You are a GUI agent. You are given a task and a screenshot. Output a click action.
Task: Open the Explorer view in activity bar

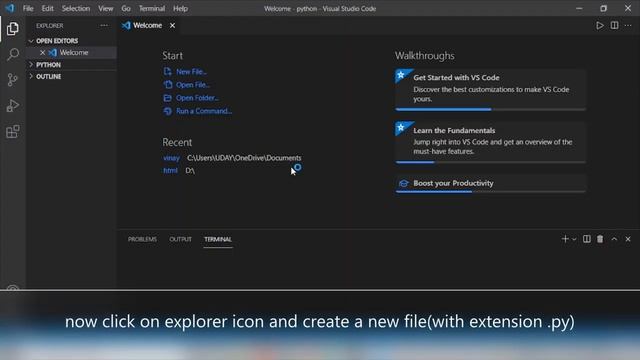pos(13,29)
